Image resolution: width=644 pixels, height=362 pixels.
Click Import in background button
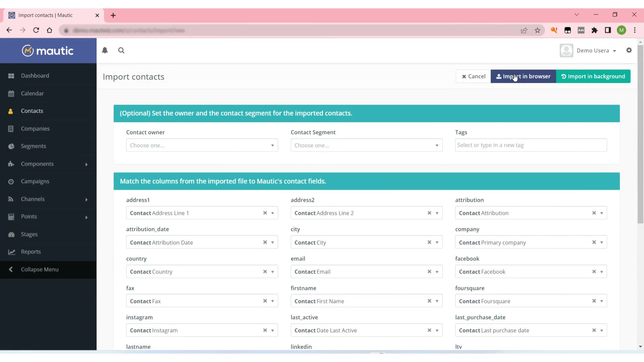593,76
